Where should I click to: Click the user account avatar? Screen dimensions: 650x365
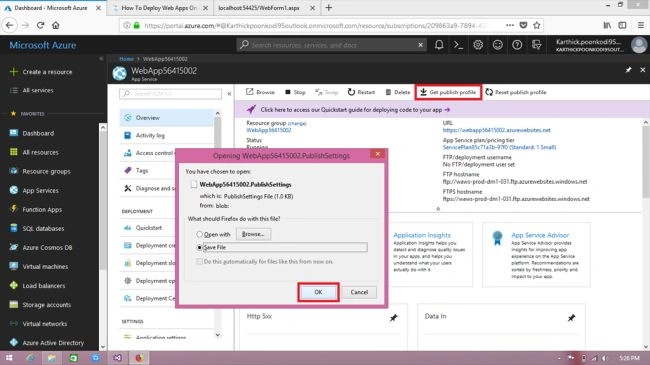point(639,45)
